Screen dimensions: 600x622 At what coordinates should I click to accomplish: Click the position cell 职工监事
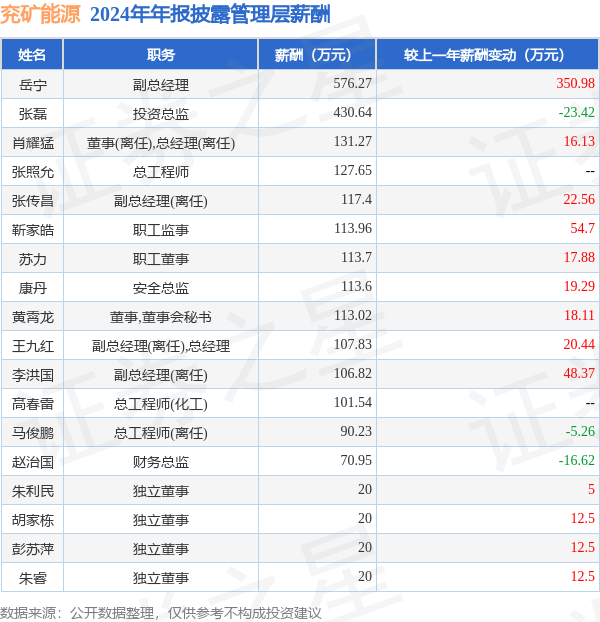coord(161,230)
